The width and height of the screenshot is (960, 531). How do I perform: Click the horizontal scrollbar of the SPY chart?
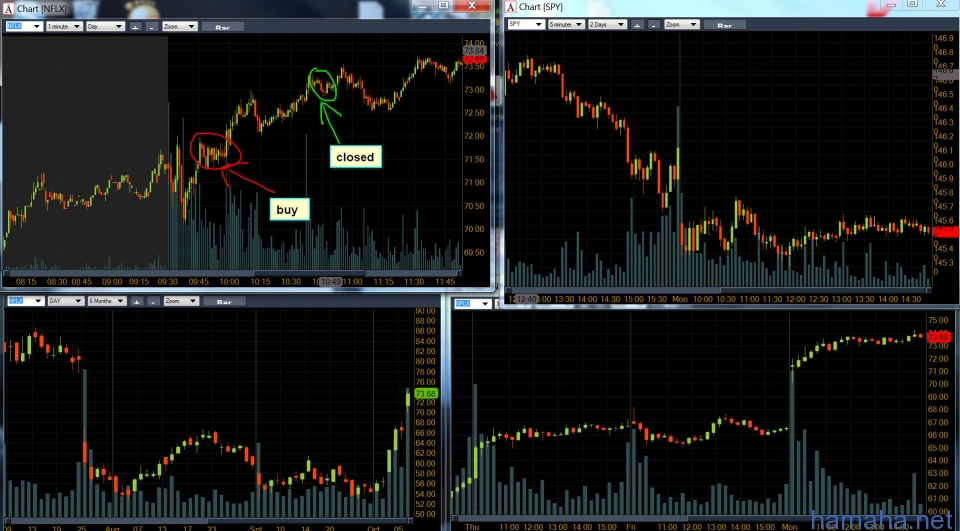point(719,290)
